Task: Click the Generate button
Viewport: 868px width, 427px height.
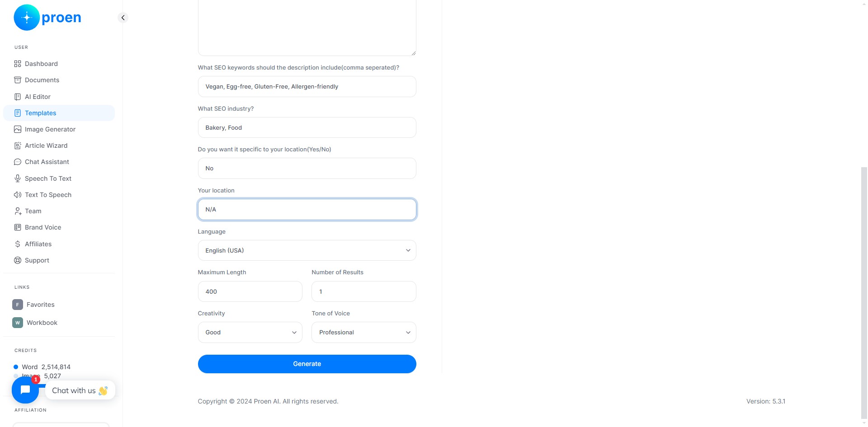Action: pos(307,364)
